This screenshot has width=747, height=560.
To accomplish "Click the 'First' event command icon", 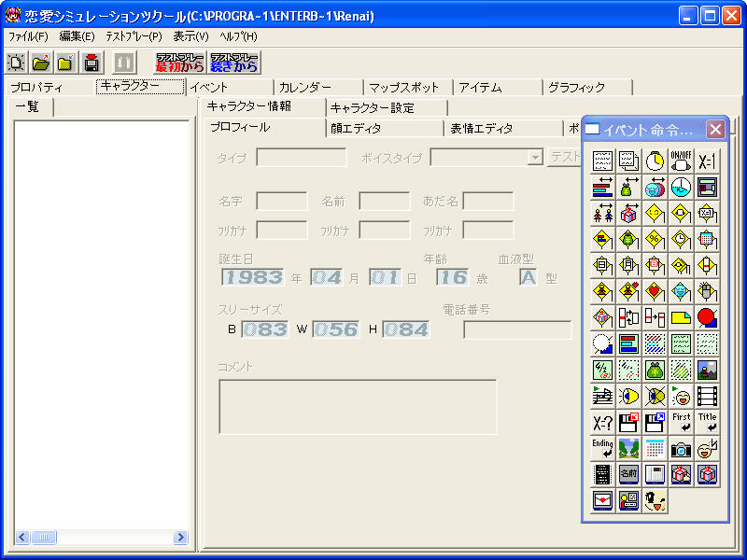I will click(x=681, y=422).
